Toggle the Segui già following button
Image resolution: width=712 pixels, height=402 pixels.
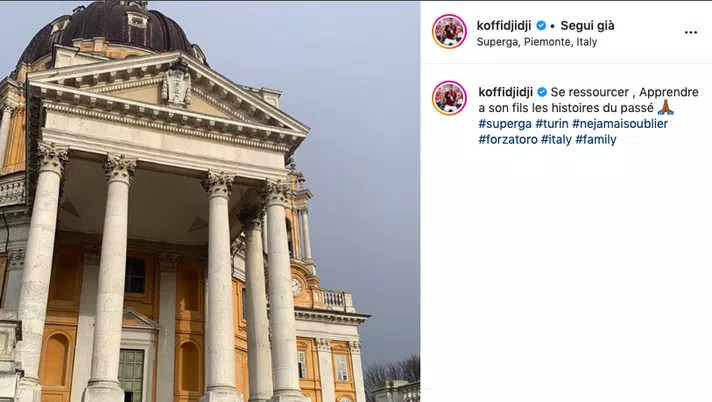[587, 25]
